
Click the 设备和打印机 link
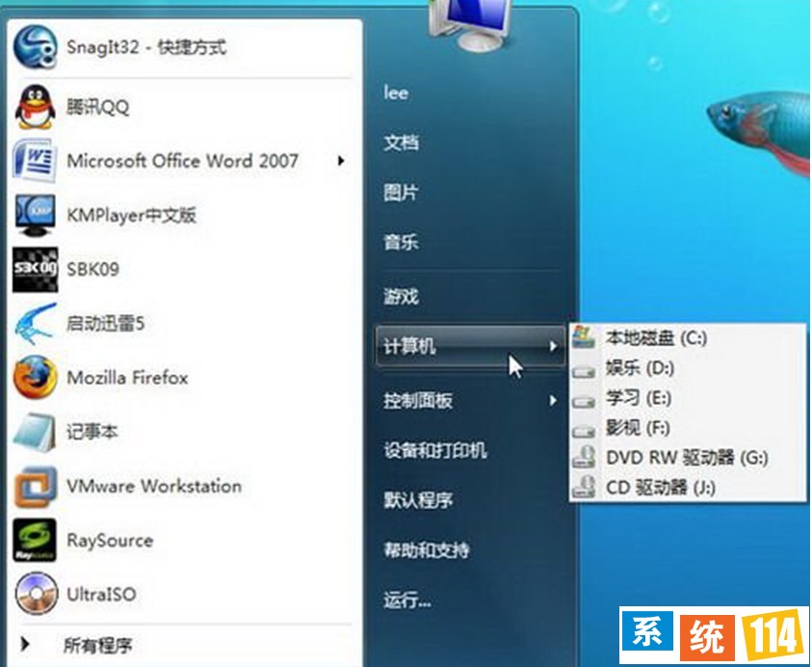coord(435,450)
